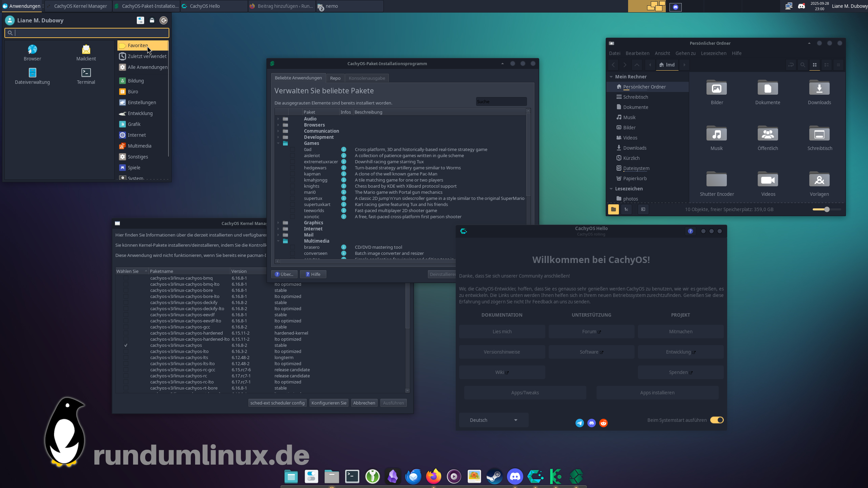Collapse the Games package category

pyautogui.click(x=278, y=143)
